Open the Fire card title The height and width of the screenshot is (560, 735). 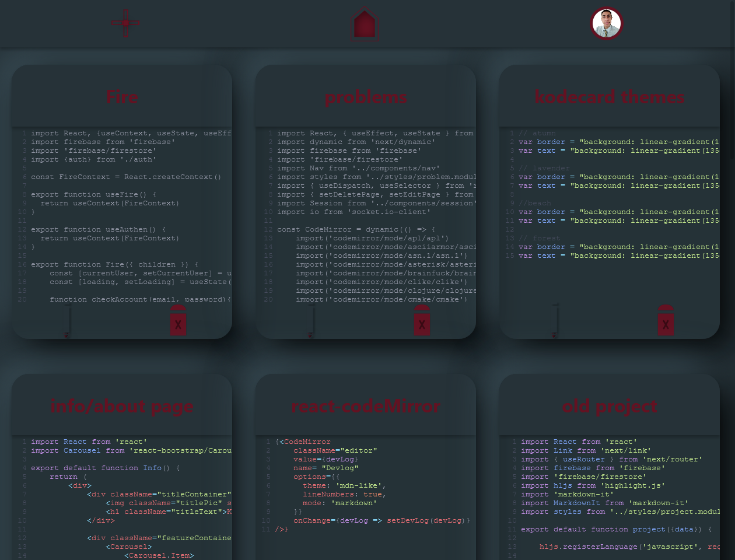[122, 97]
